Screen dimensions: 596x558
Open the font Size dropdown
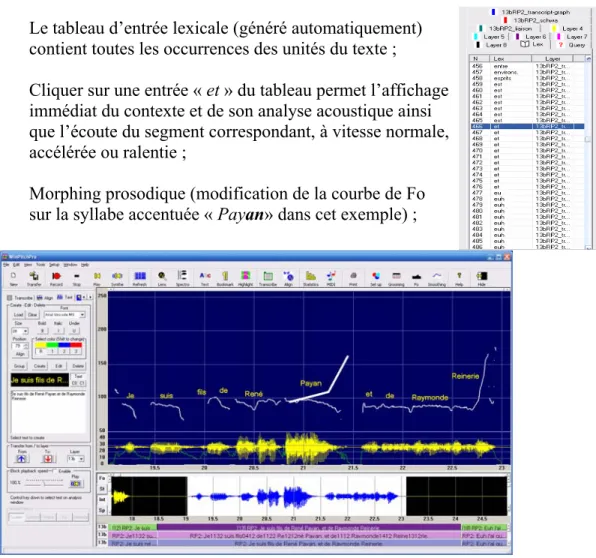(20, 331)
